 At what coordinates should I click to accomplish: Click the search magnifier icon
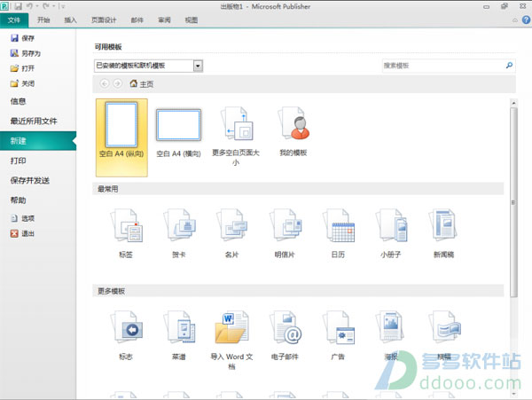click(509, 65)
